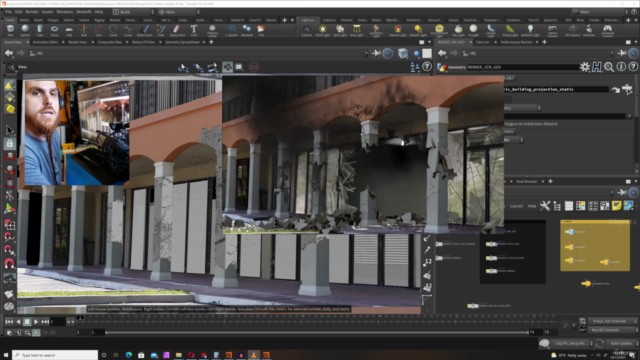Click the Tube shelf tool
Image resolution: width=640 pixels, height=360 pixels.
[40, 30]
